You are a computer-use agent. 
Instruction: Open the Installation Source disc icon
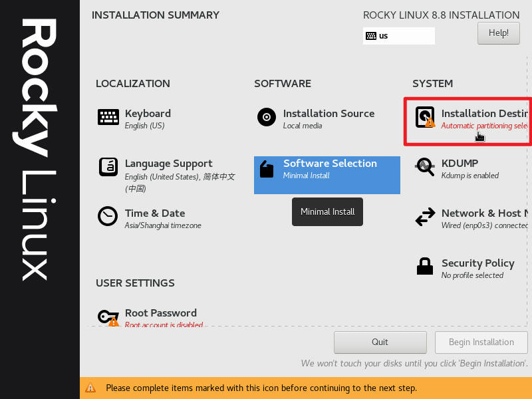pyautogui.click(x=267, y=117)
